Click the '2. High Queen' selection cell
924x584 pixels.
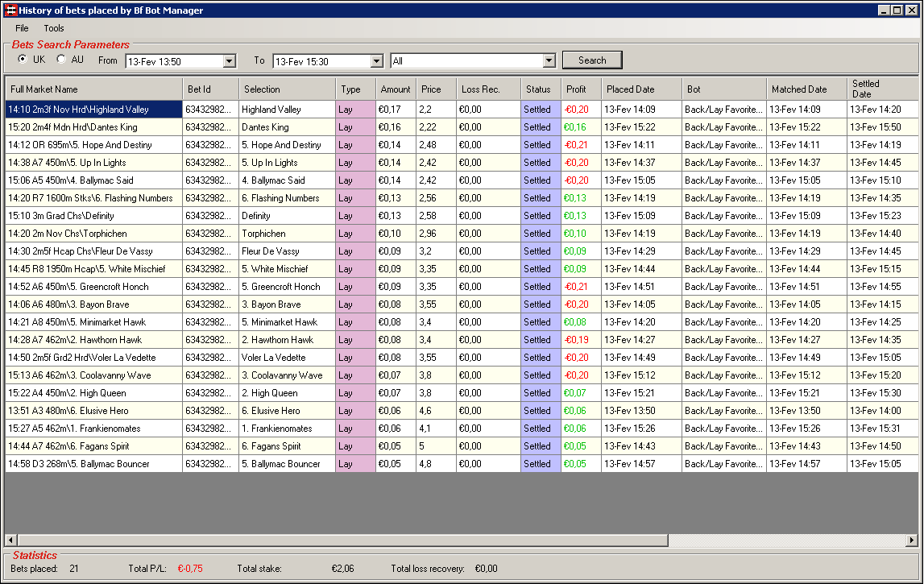pyautogui.click(x=287, y=393)
